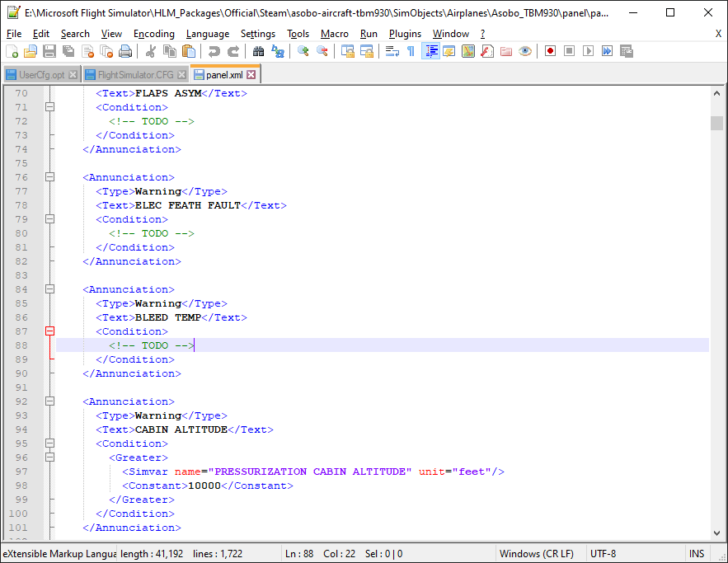Screen dimensions: 728x563
Task: Click the Close document toolbar icon
Action: (87, 51)
